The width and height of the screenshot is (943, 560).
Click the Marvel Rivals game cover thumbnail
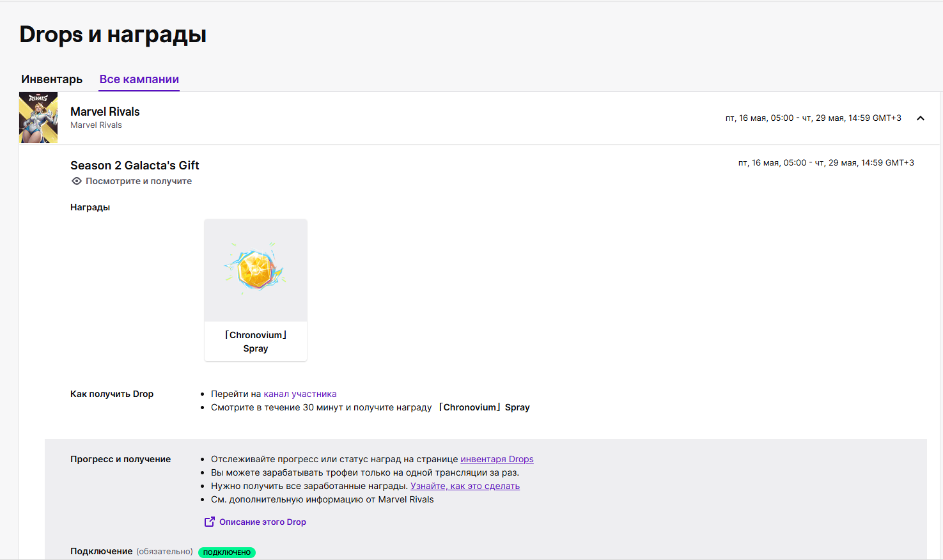click(x=38, y=118)
